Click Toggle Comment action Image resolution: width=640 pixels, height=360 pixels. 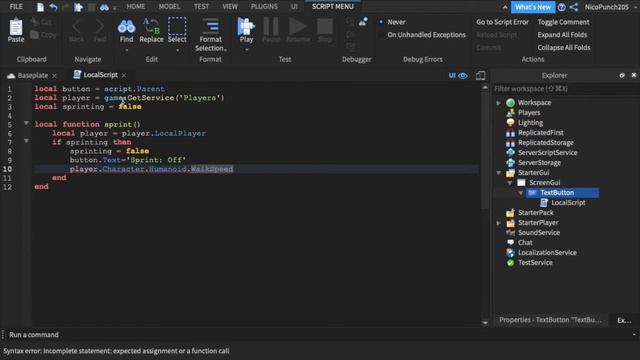click(x=563, y=22)
